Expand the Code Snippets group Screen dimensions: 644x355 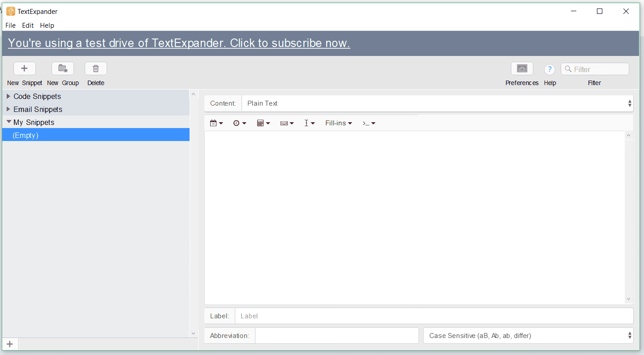[x=9, y=96]
